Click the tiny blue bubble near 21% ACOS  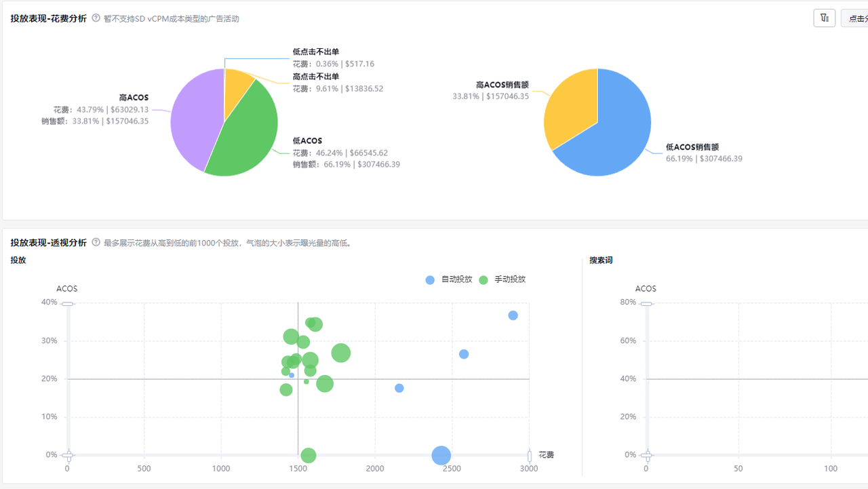pyautogui.click(x=292, y=375)
